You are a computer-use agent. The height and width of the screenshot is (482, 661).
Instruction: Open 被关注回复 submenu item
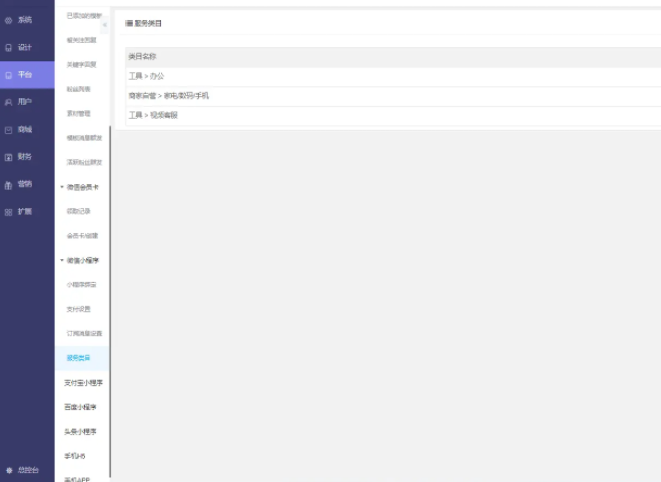point(81,40)
